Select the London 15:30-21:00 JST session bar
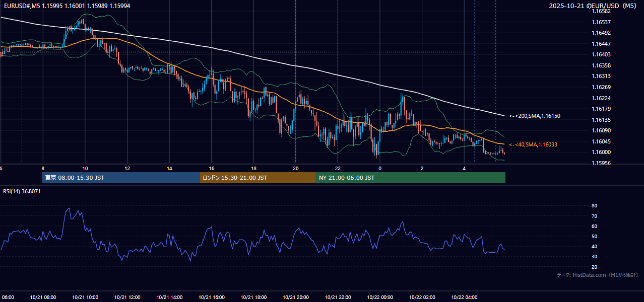 tap(258, 178)
